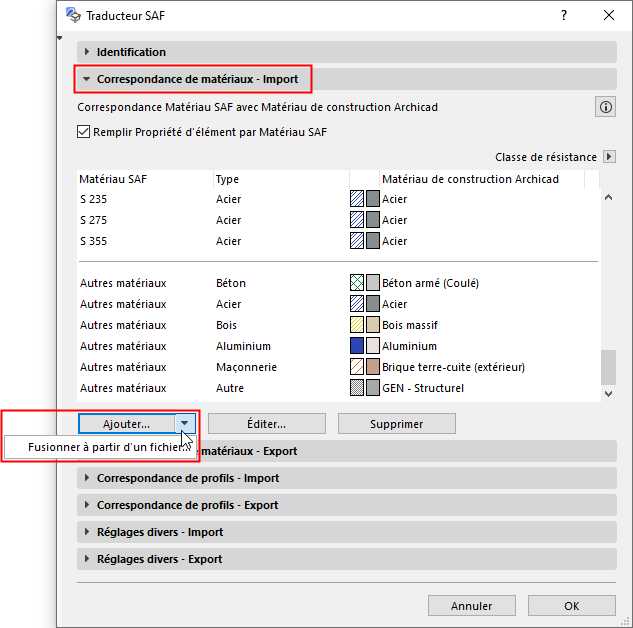Click the Ajouter... button
Screen dimensions: 633x628
point(127,424)
